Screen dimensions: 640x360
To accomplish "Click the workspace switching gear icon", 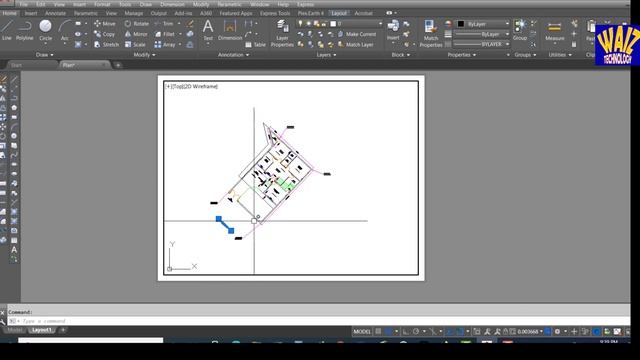I will 557,331.
